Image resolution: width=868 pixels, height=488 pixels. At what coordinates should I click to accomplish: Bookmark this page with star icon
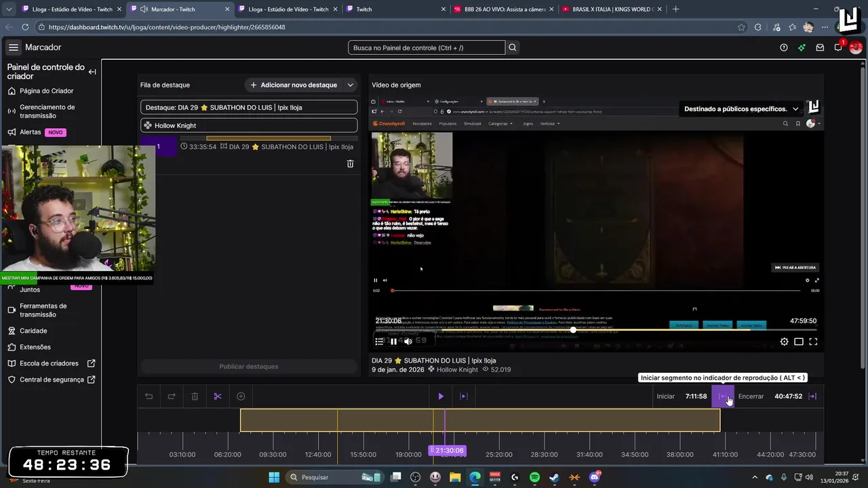pos(741,27)
